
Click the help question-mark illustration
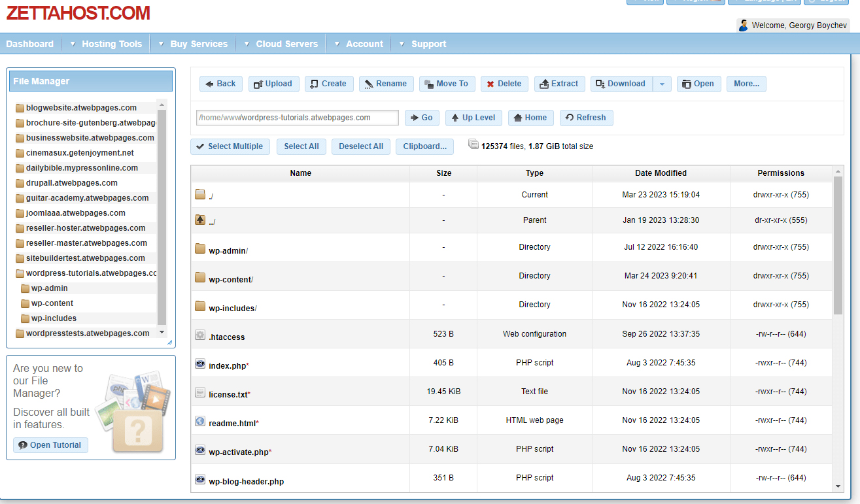137,431
